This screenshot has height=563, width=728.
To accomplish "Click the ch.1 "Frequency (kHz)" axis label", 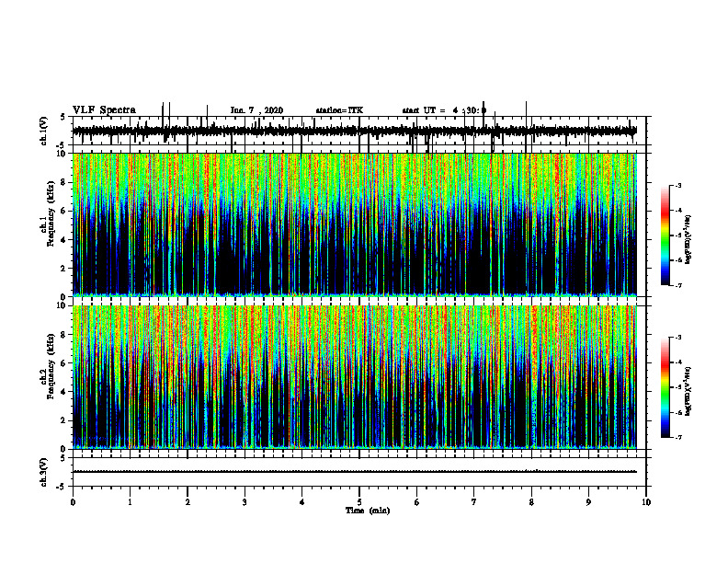I will click(51, 213).
